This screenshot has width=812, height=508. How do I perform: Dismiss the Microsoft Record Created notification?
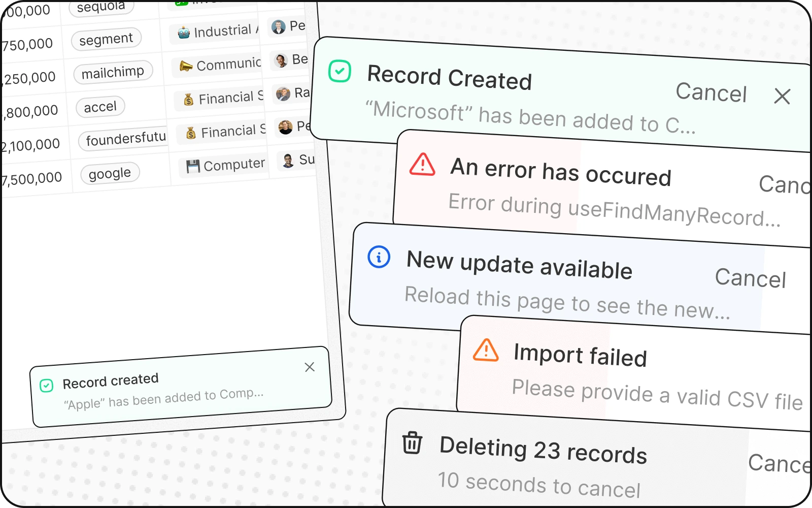pyautogui.click(x=782, y=96)
